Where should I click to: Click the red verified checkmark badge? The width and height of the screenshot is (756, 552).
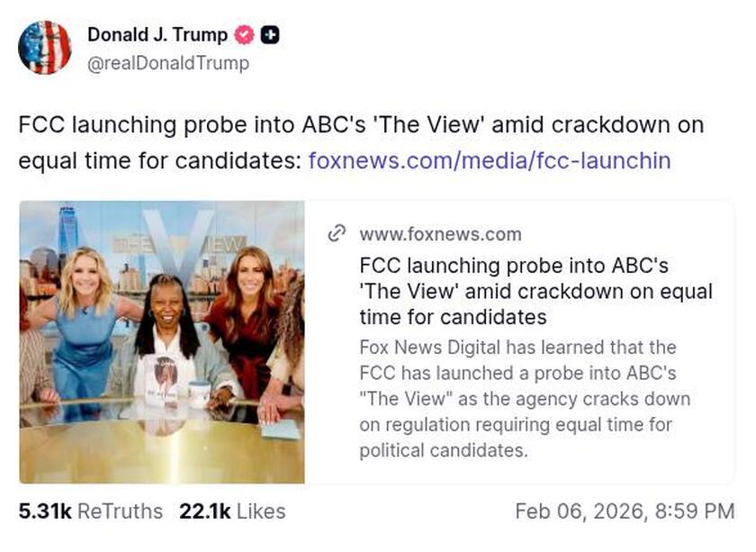coord(244,36)
